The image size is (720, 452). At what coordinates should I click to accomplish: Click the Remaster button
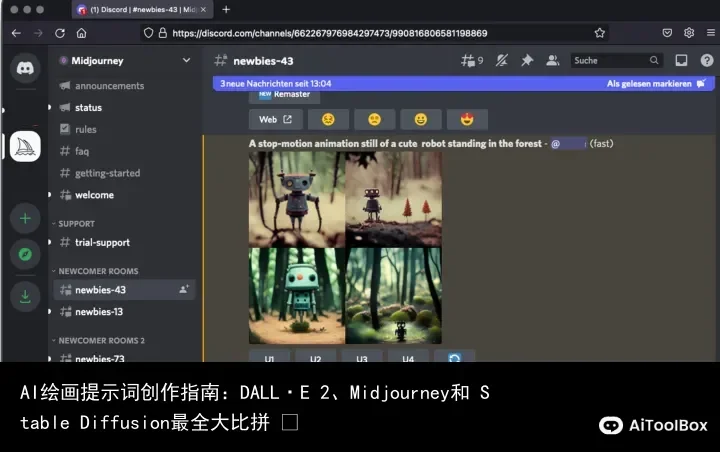(284, 95)
